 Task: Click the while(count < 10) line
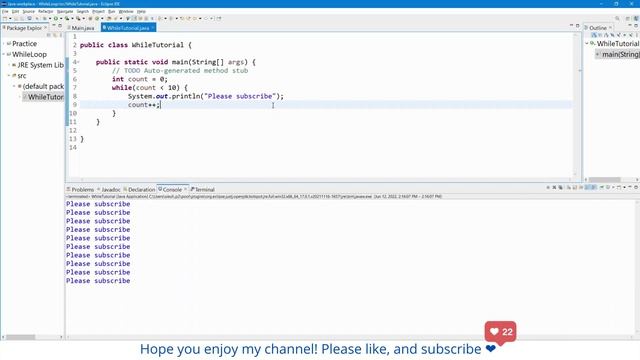150,88
